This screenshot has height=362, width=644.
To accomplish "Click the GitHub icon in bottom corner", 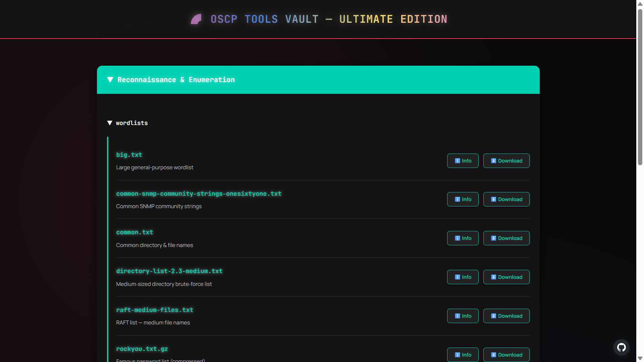I will click(621, 347).
